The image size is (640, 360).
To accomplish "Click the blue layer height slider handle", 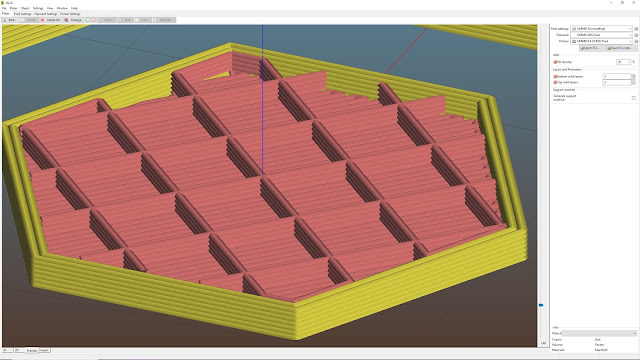I will click(541, 305).
